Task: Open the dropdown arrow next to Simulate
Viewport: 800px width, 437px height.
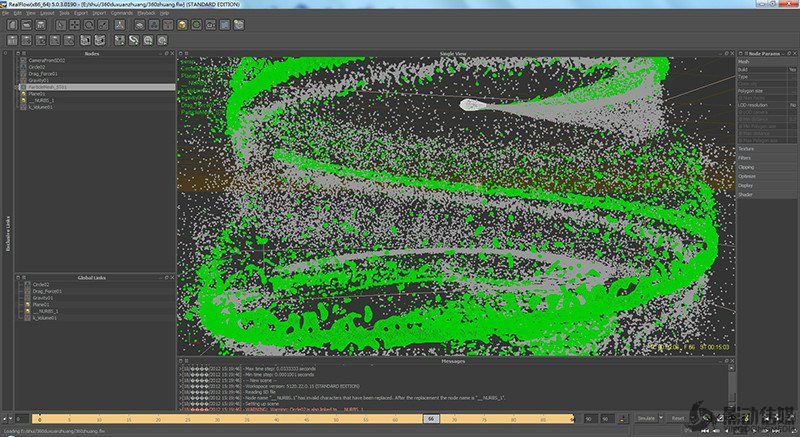Action: point(661,418)
